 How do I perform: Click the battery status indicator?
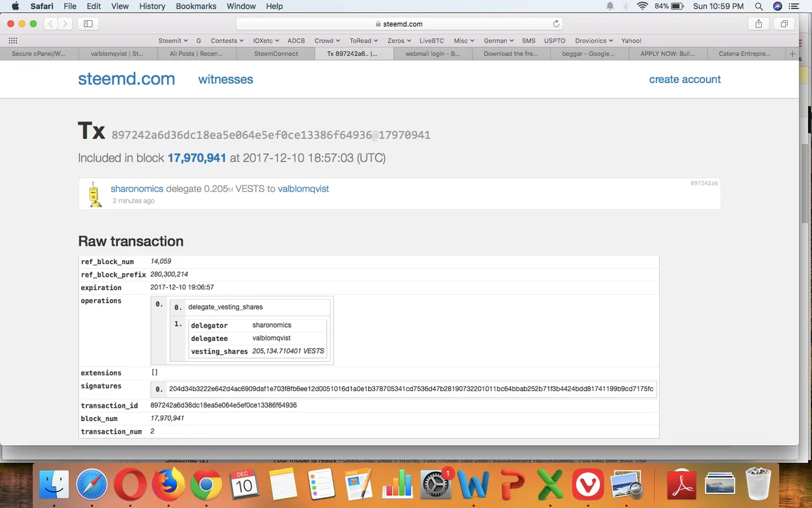(x=669, y=6)
